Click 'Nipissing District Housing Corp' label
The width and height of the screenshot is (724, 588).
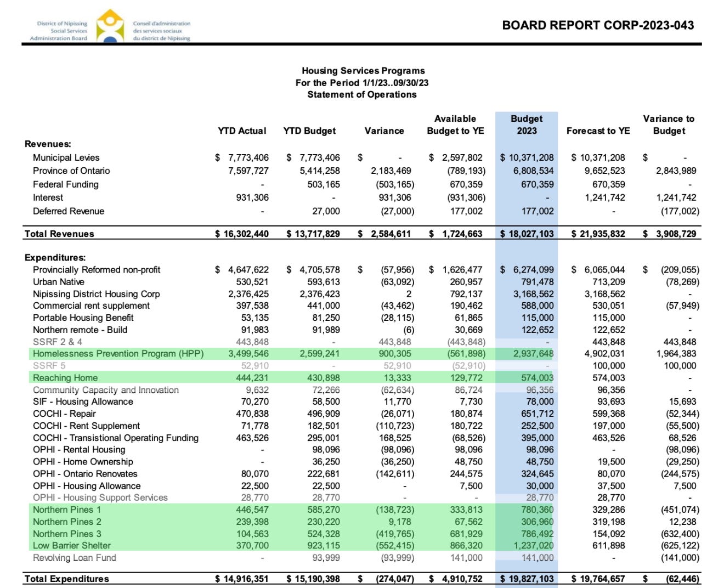click(96, 293)
